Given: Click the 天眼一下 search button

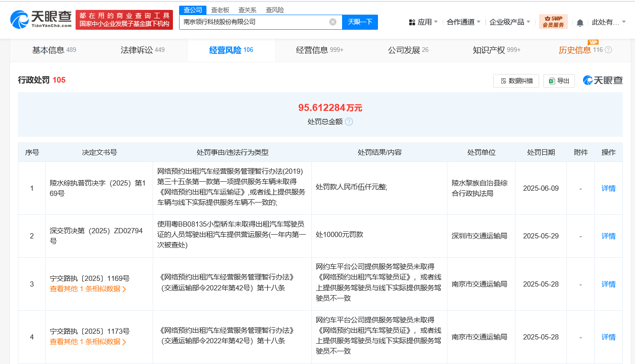Looking at the screenshot, I should pos(360,22).
